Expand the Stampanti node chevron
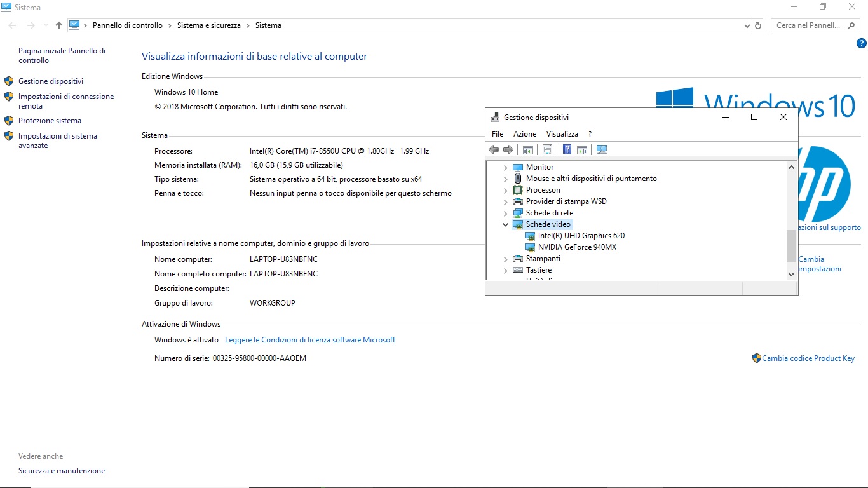This screenshot has height=488, width=868. click(506, 259)
